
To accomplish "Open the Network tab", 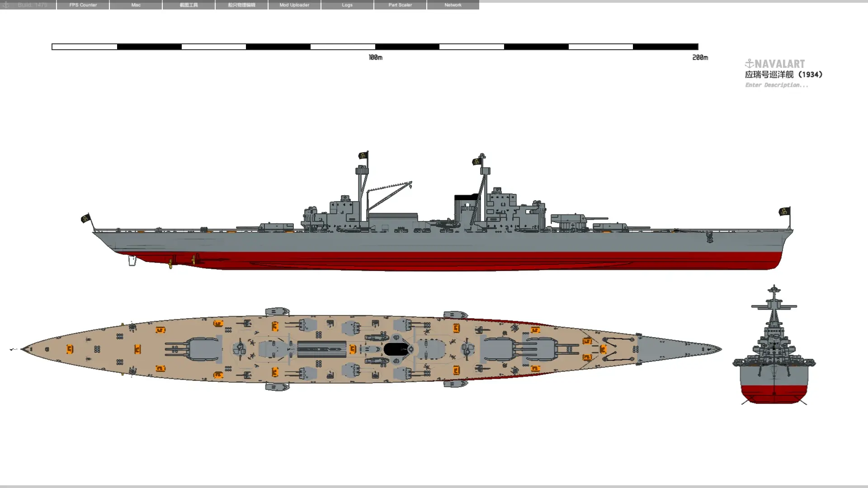I will coord(453,5).
